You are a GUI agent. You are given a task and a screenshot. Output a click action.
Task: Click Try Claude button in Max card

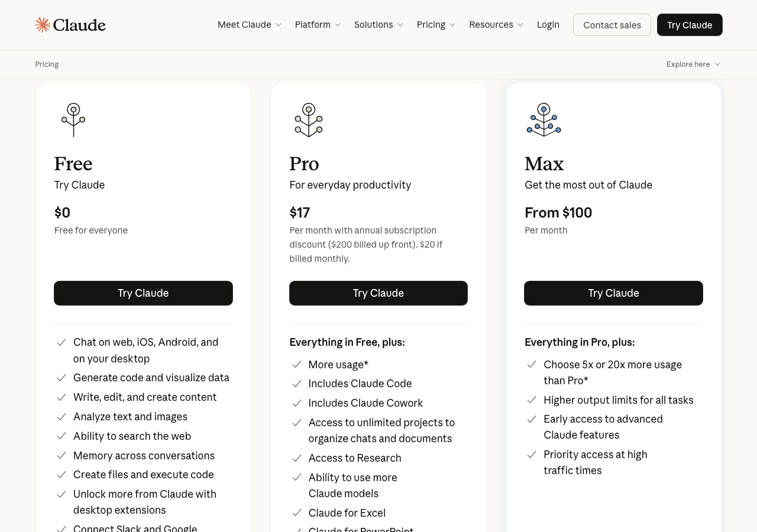[613, 293]
